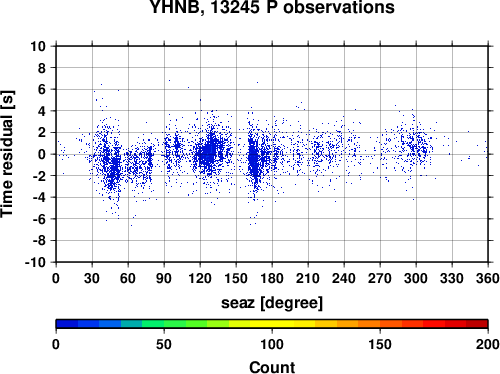Viewport: 500px width, 374px height.
Task: Click the x-axis tick label 180
Action: tap(272, 278)
